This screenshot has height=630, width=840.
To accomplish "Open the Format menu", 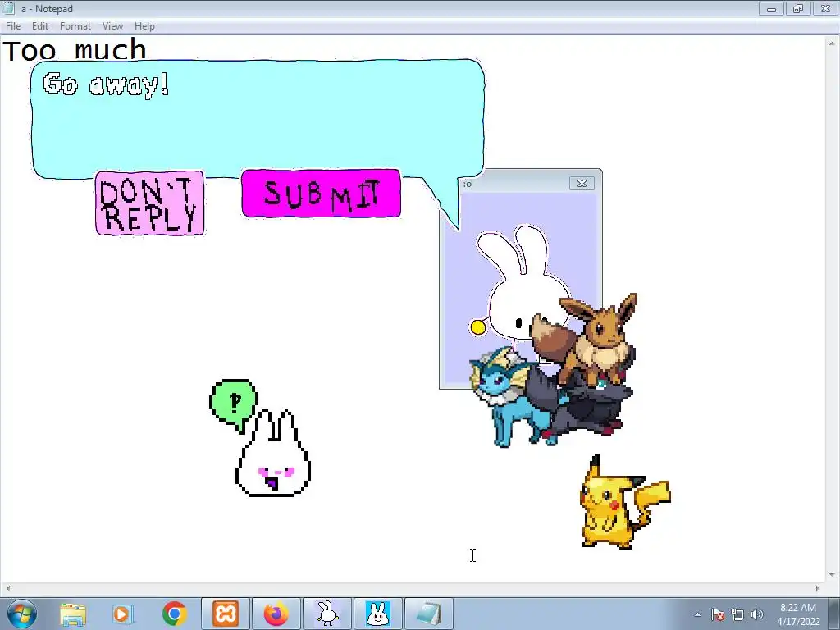I will pos(75,26).
